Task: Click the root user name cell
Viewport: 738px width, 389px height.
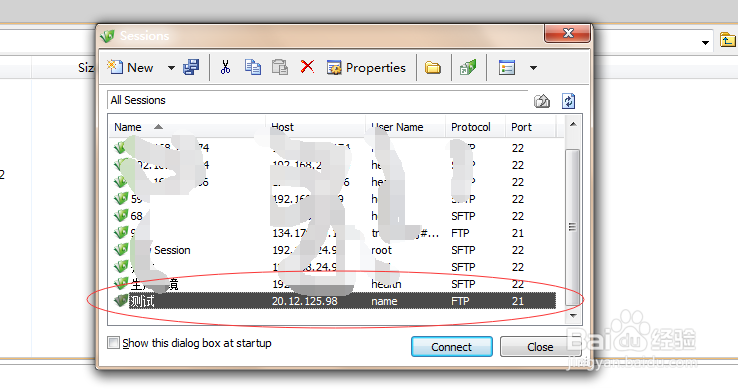Action: (382, 250)
